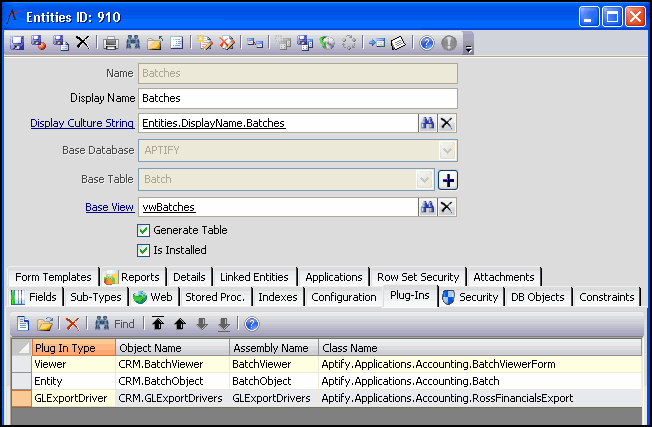Screen dimensions: 652x427
Task: Select the CRM.BatchViewer object name cell
Action: click(x=172, y=364)
